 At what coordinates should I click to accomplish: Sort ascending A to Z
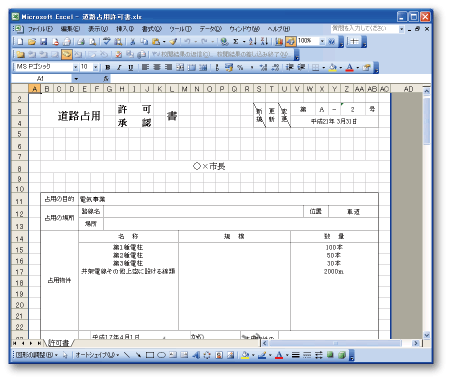click(x=253, y=42)
